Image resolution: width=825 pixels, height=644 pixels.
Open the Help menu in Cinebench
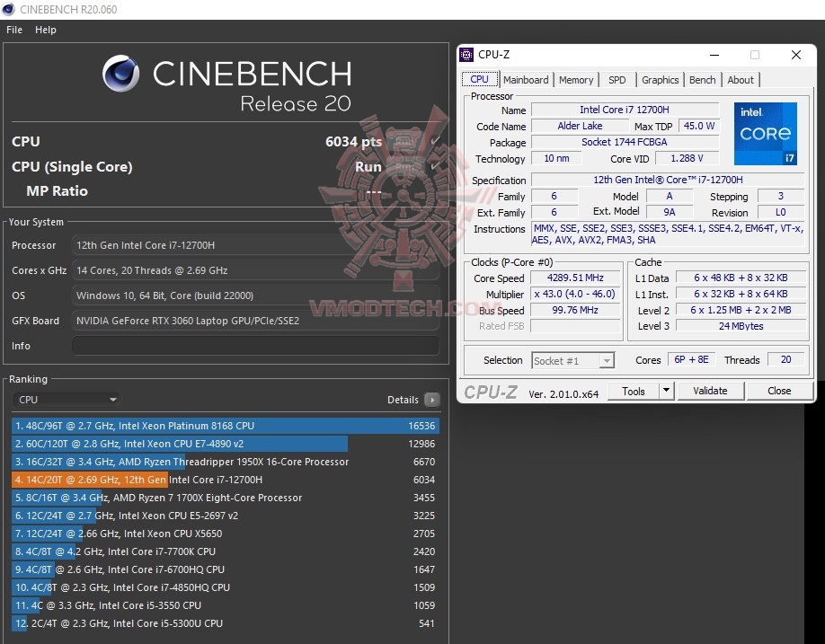point(46,30)
